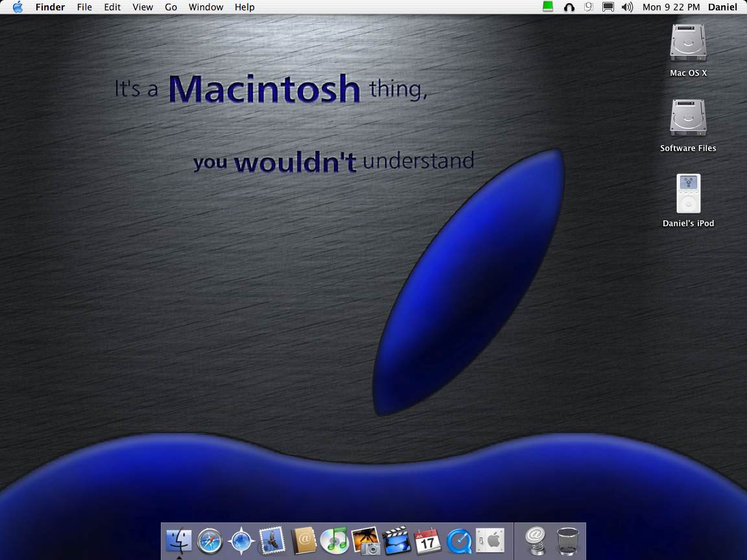Launch iTunes from the Dock
The height and width of the screenshot is (560, 747).
[335, 541]
